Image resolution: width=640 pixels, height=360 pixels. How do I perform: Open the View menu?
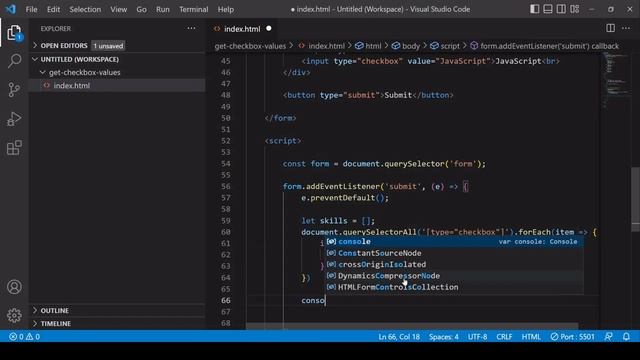[x=118, y=9]
